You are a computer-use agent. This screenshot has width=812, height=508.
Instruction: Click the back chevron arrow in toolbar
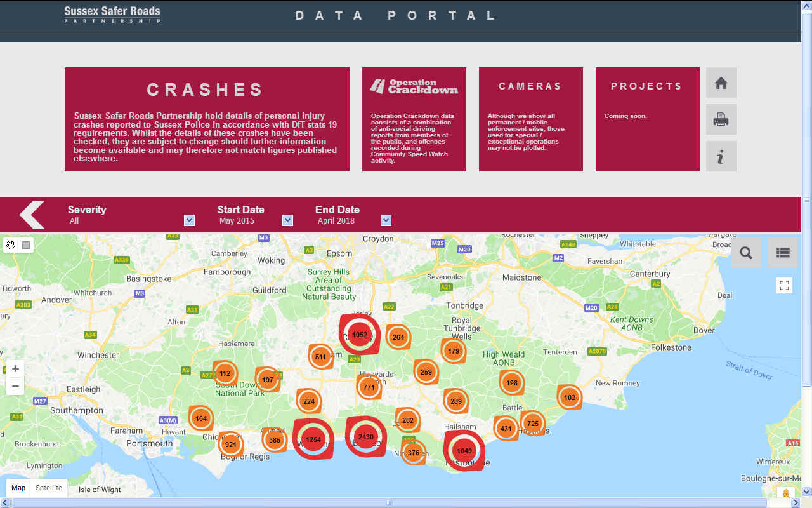32,215
